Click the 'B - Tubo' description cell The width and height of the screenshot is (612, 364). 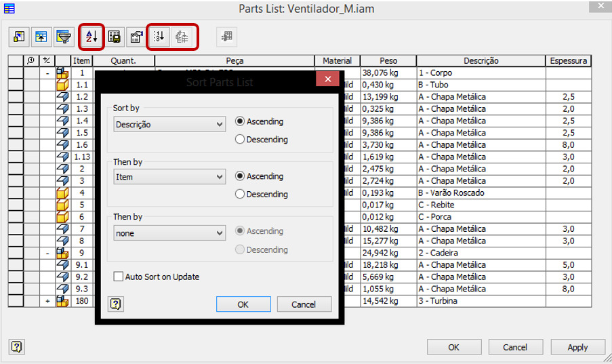click(481, 85)
